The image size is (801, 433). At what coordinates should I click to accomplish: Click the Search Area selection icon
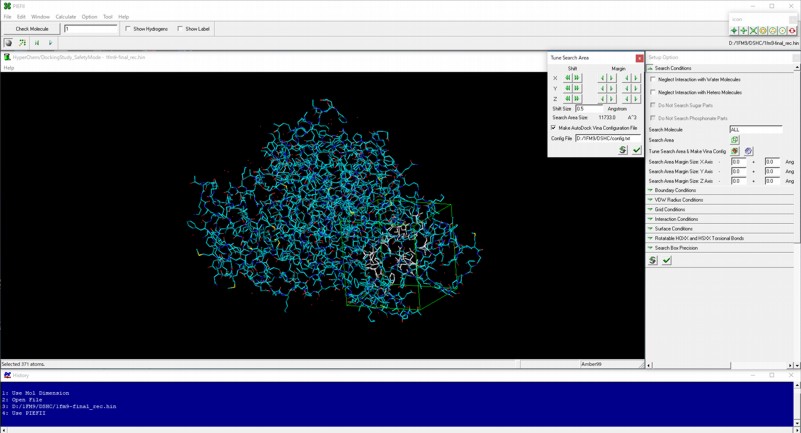[x=735, y=140]
